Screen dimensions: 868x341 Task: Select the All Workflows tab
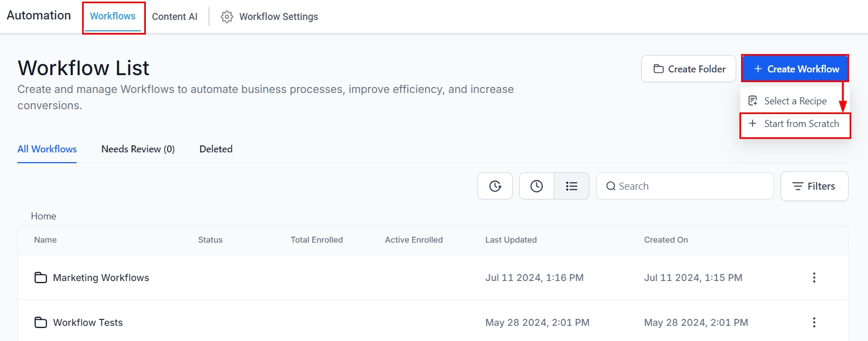click(x=47, y=149)
